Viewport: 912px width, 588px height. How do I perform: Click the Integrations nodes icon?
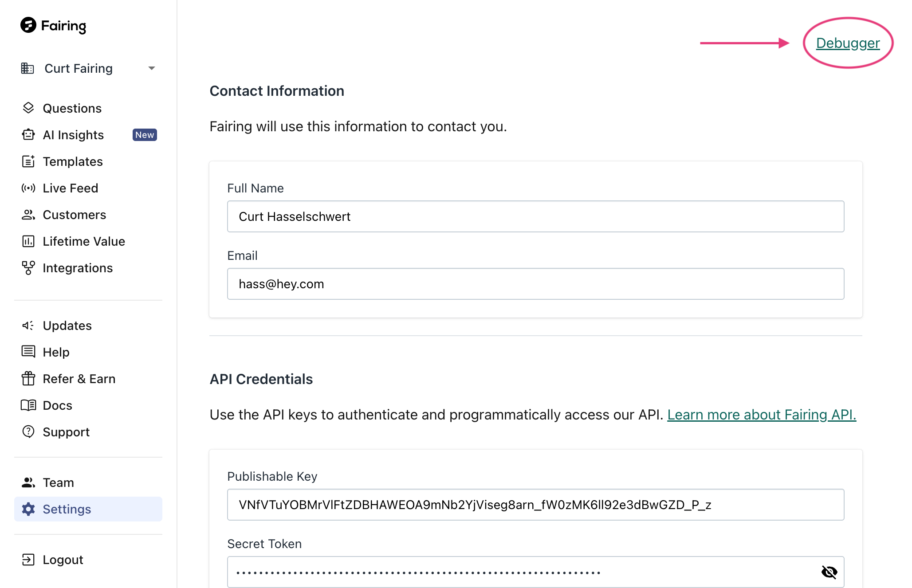coord(28,268)
